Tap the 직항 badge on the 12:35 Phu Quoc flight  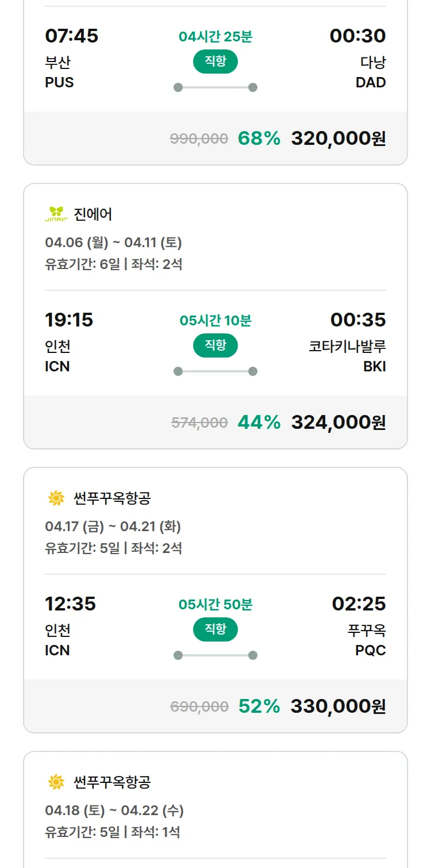(x=215, y=630)
